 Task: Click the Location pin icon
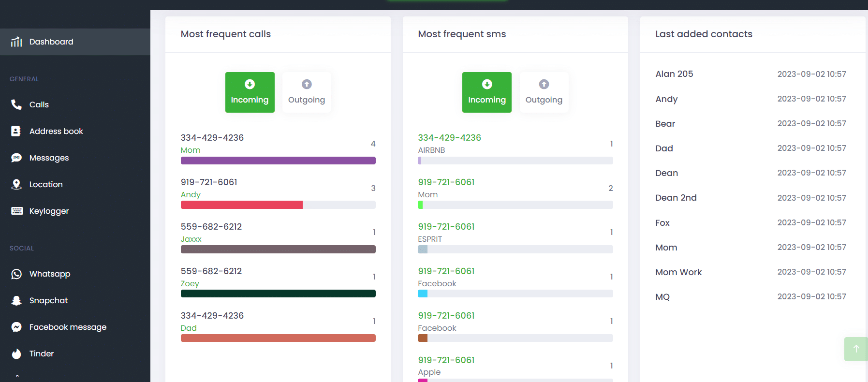(16, 184)
